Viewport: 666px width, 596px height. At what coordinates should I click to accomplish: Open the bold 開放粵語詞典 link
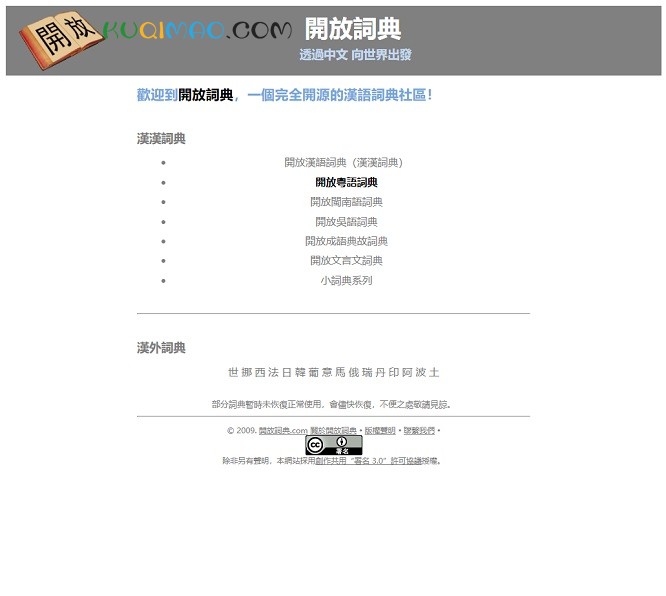coord(347,183)
